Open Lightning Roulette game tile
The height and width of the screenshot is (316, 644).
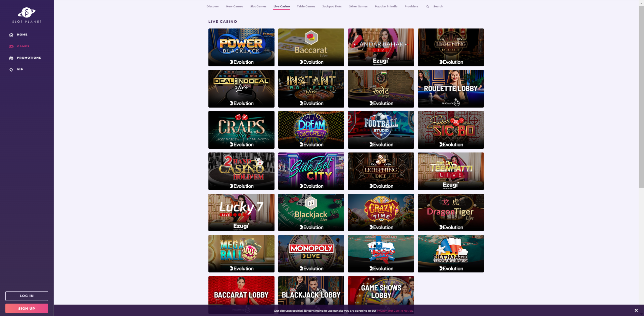(x=451, y=47)
